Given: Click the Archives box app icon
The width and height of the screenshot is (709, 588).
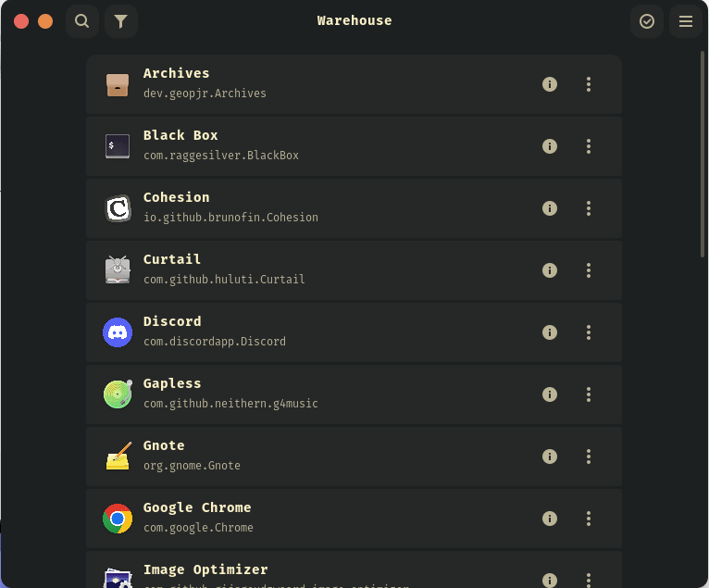Looking at the screenshot, I should point(118,84).
